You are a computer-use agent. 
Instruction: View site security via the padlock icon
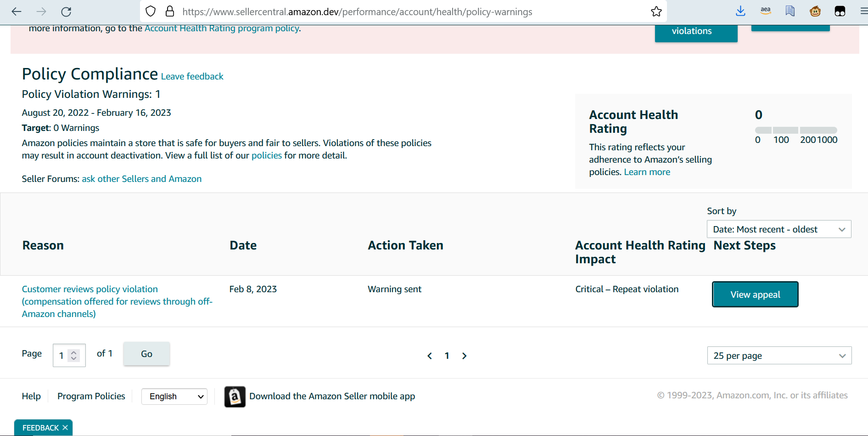[170, 11]
